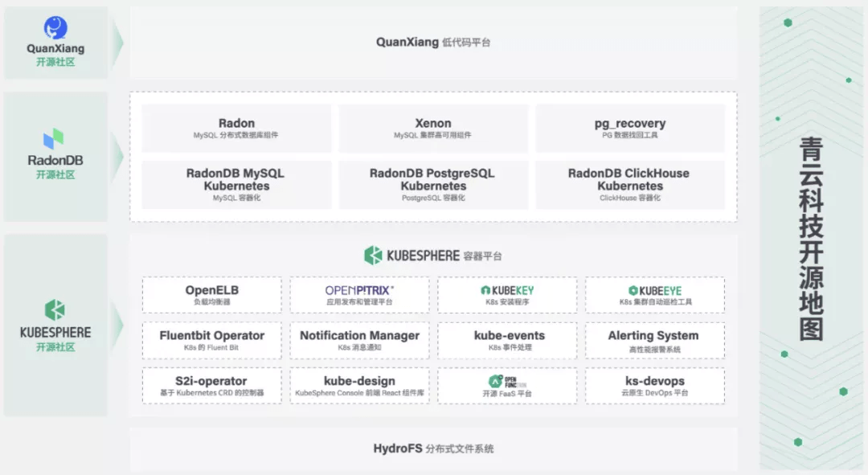Click the OpenFunction FaaS logo
The width and height of the screenshot is (868, 475).
[x=507, y=381]
